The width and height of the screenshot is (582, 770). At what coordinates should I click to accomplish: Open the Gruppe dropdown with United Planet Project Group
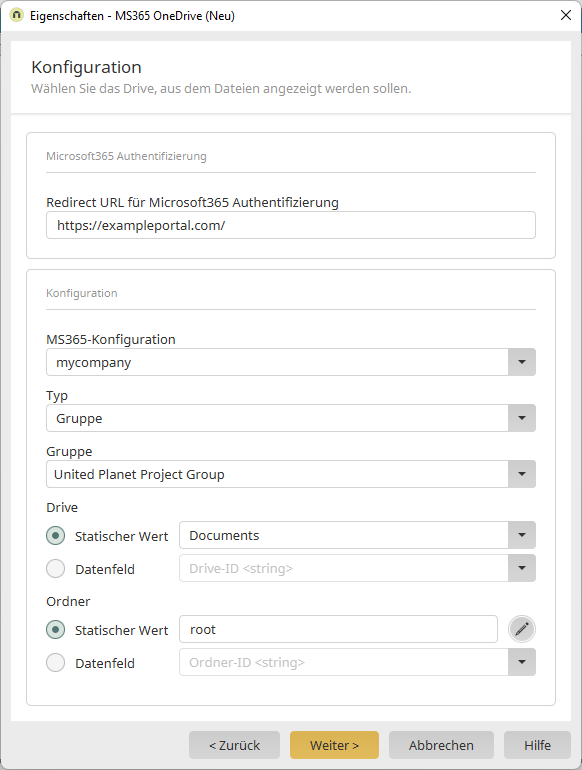(522, 474)
